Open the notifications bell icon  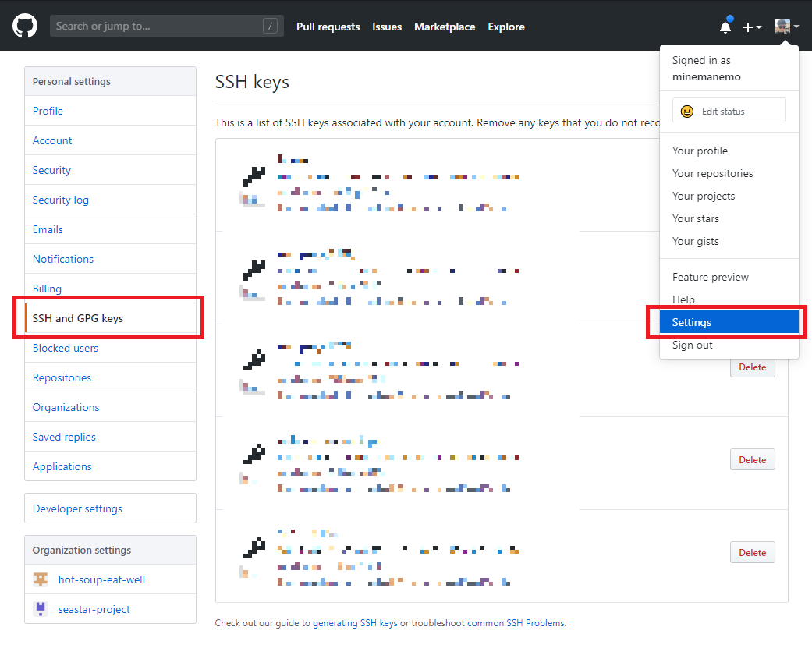pos(725,26)
